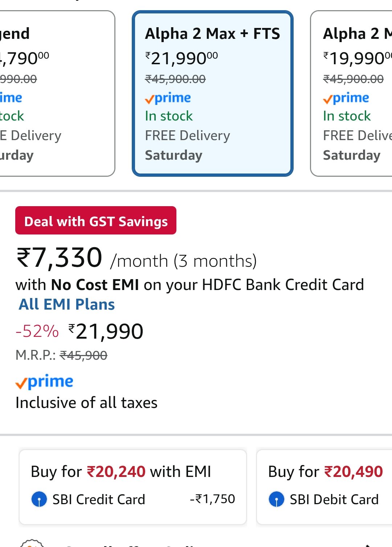
Task: Tap Inclusive of all taxes text
Action: click(x=86, y=403)
